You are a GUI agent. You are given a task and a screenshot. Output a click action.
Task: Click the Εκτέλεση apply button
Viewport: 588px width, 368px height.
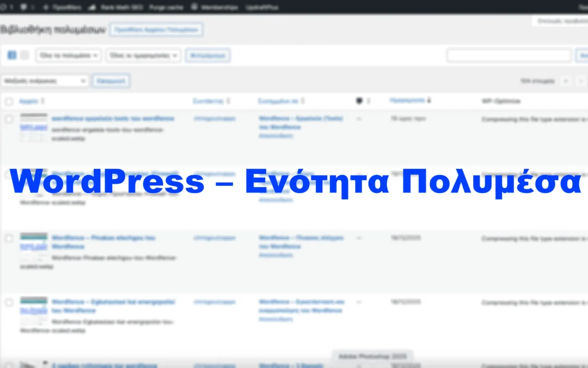tap(111, 81)
